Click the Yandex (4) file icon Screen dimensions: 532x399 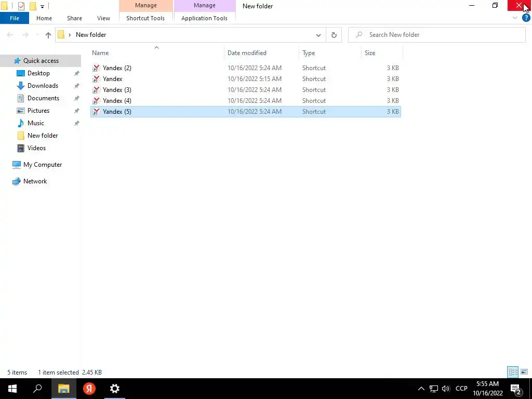pos(96,100)
